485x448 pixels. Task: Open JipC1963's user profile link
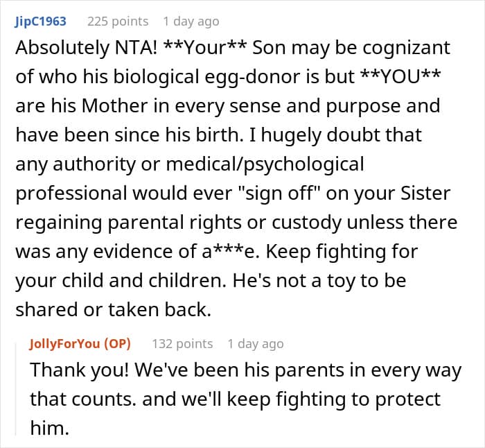pos(40,21)
